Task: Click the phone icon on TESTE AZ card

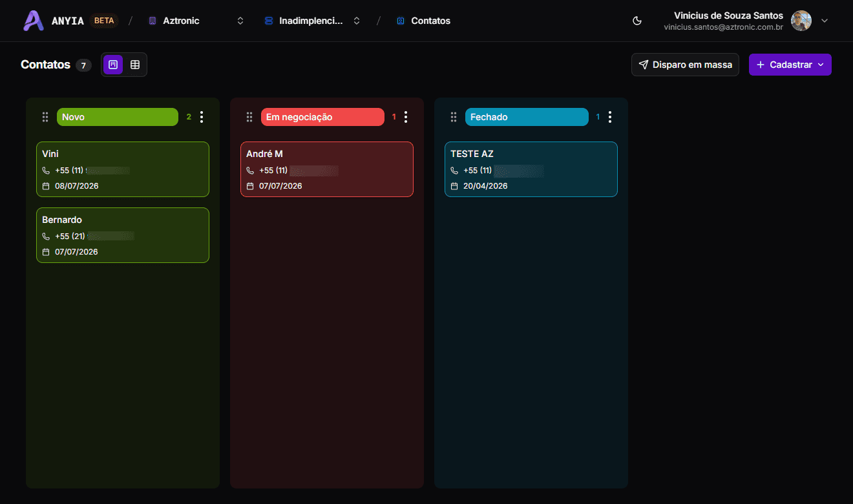Action: (454, 171)
